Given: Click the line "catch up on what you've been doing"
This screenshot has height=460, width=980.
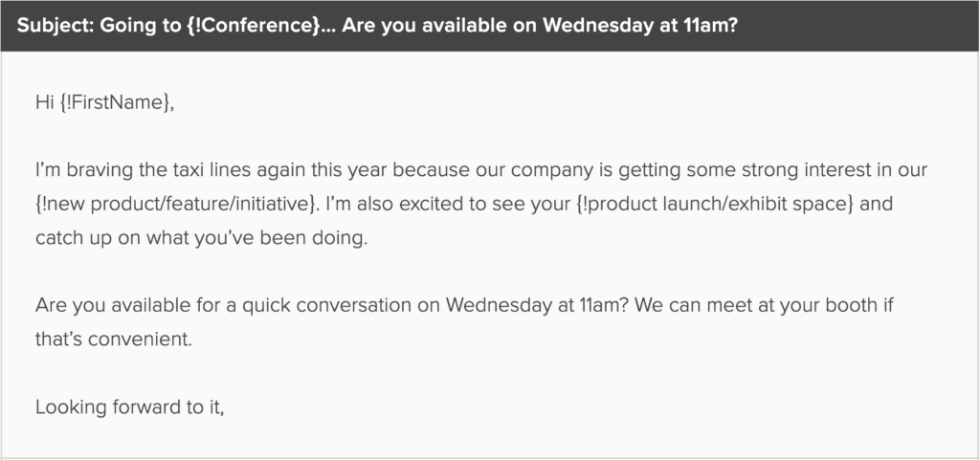Looking at the screenshot, I should pos(200,238).
